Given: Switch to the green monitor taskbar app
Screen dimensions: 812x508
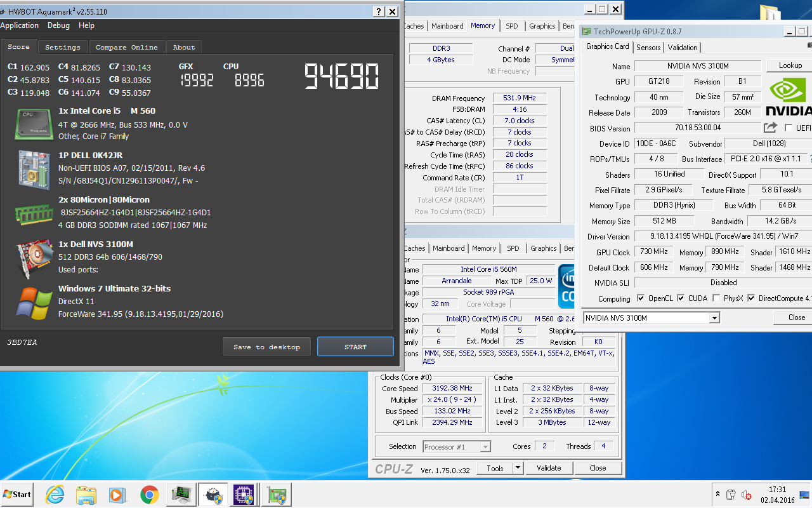Looking at the screenshot, I should tap(181, 494).
